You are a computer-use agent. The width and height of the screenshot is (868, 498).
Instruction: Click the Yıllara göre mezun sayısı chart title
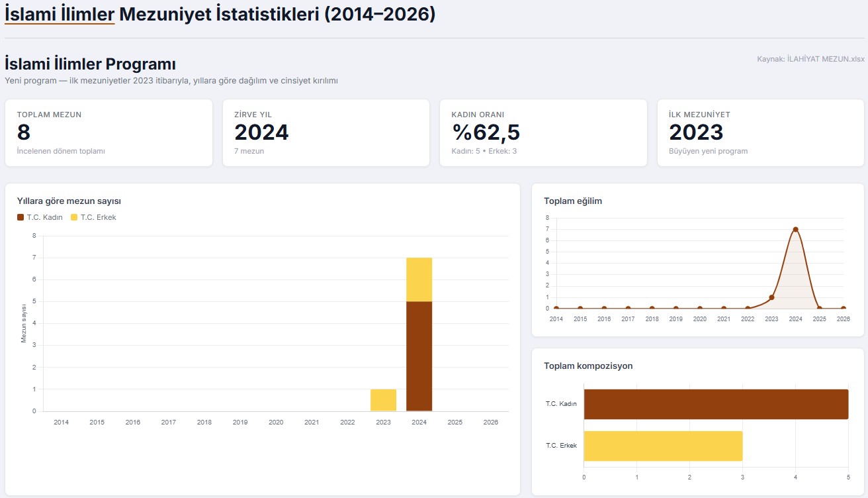[69, 201]
